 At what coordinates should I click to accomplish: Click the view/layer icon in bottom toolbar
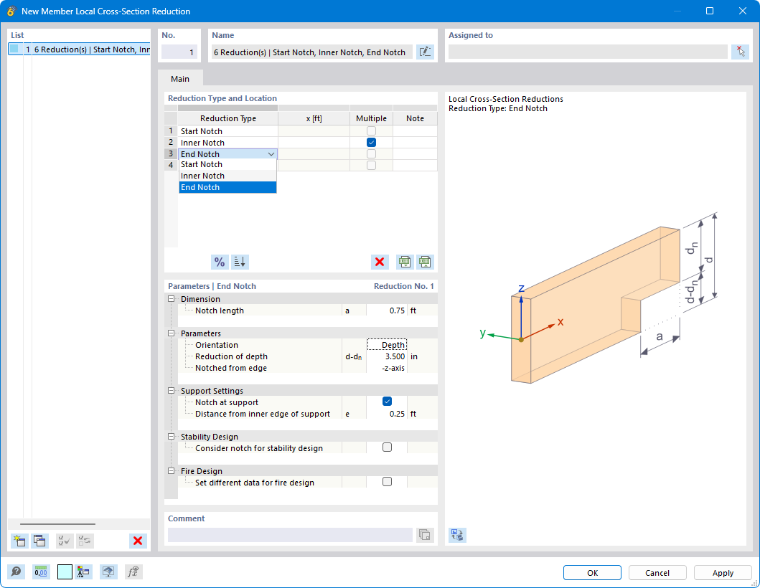[109, 572]
